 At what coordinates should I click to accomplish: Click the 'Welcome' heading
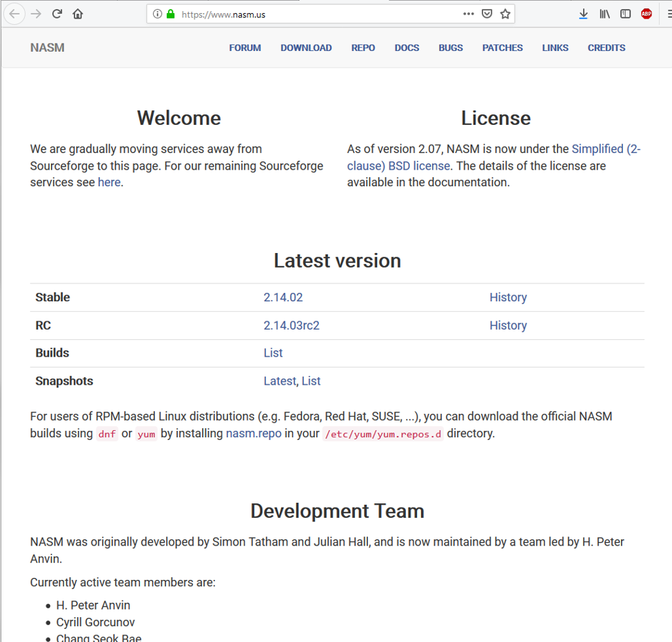(x=179, y=118)
